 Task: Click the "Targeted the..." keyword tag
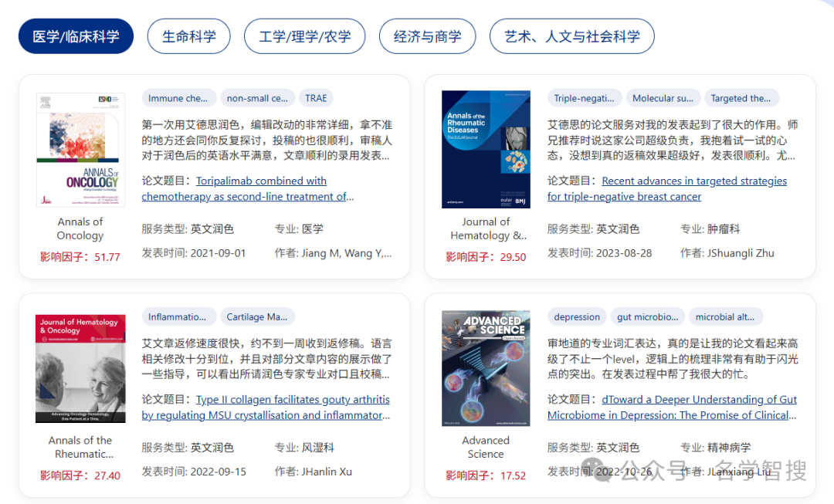click(x=741, y=98)
